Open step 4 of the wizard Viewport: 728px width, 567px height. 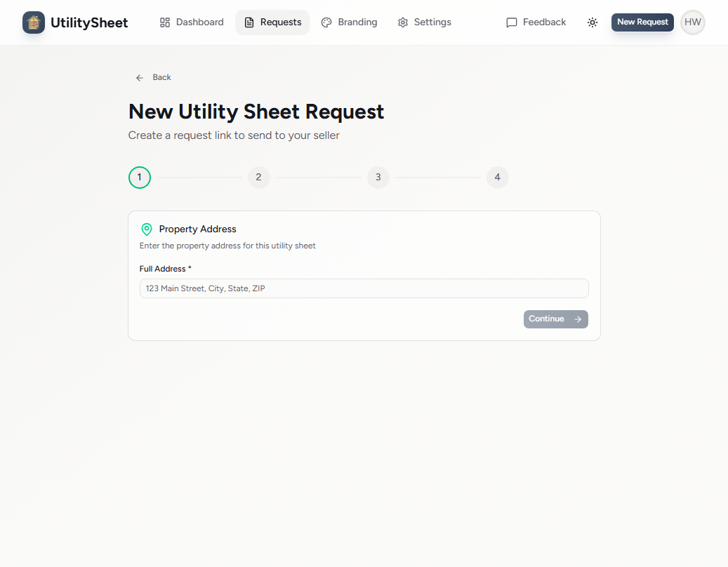497,177
